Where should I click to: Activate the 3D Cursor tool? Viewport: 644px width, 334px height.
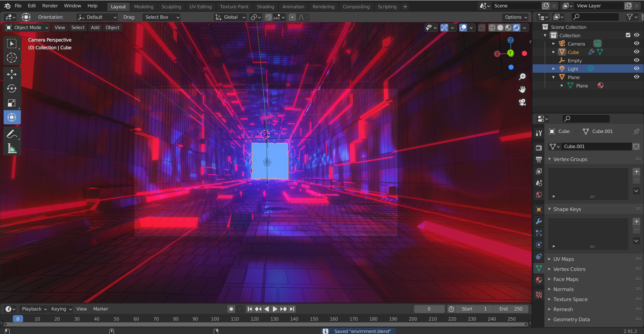pyautogui.click(x=12, y=58)
